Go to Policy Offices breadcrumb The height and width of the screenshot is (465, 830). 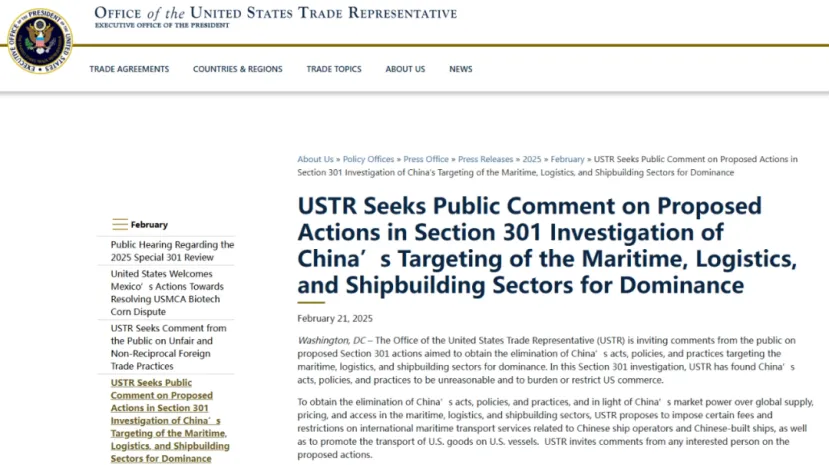point(368,159)
